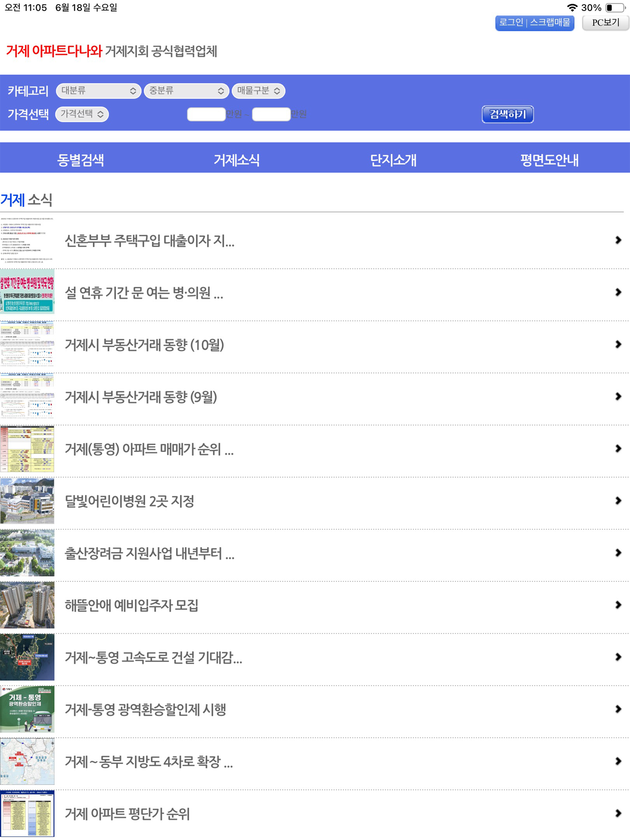Click arrow icon on 설 연휴 기간 row
The height and width of the screenshot is (840, 630).
pos(618,292)
